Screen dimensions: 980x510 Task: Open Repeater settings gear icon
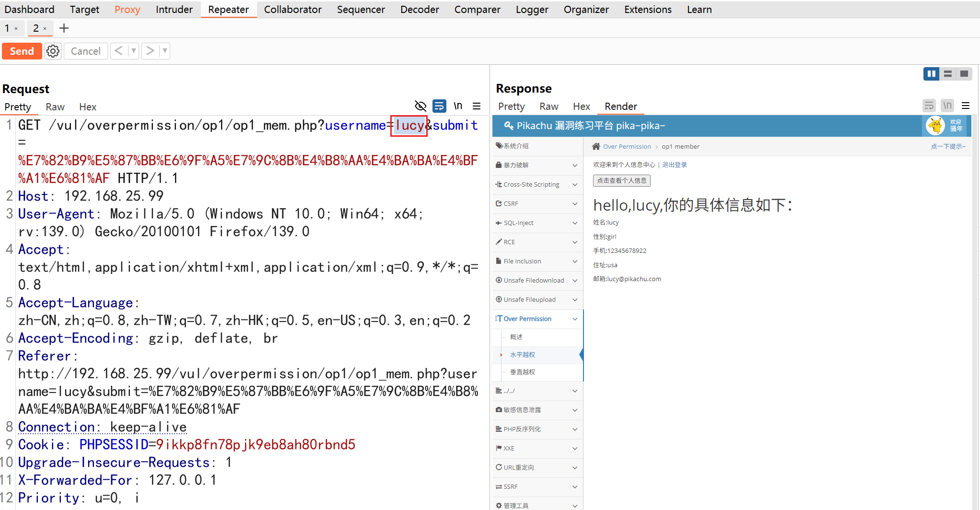click(x=53, y=51)
